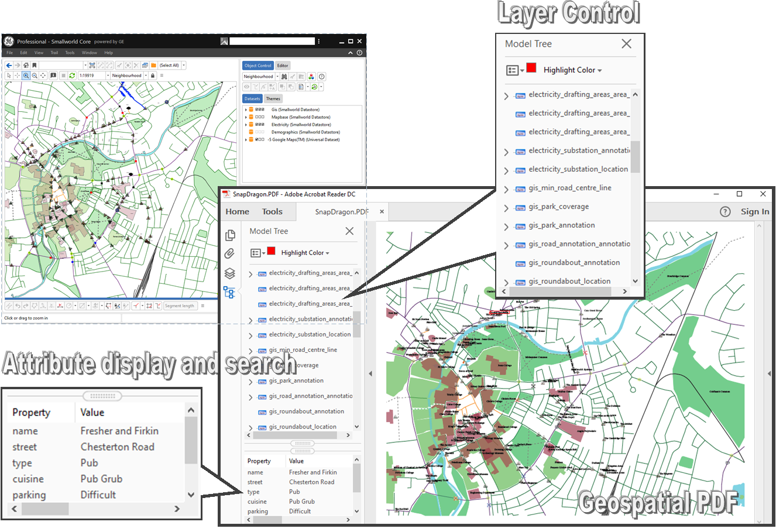Click the Acrobat Model Tree sidebar icon

(229, 292)
